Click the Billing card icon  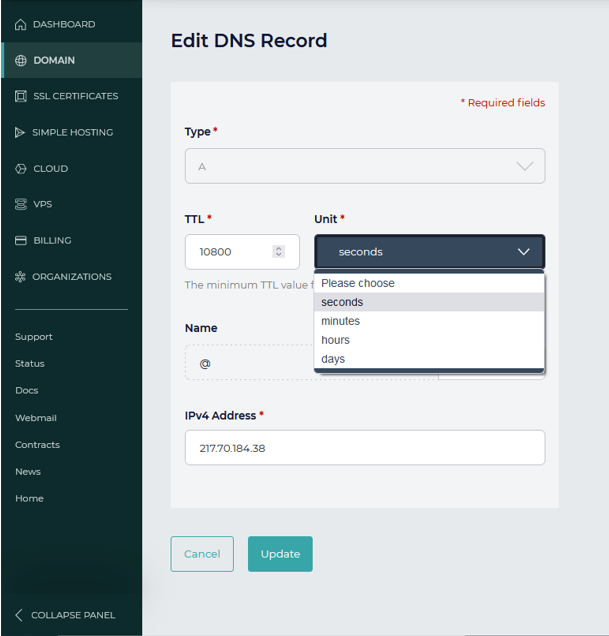(x=20, y=240)
